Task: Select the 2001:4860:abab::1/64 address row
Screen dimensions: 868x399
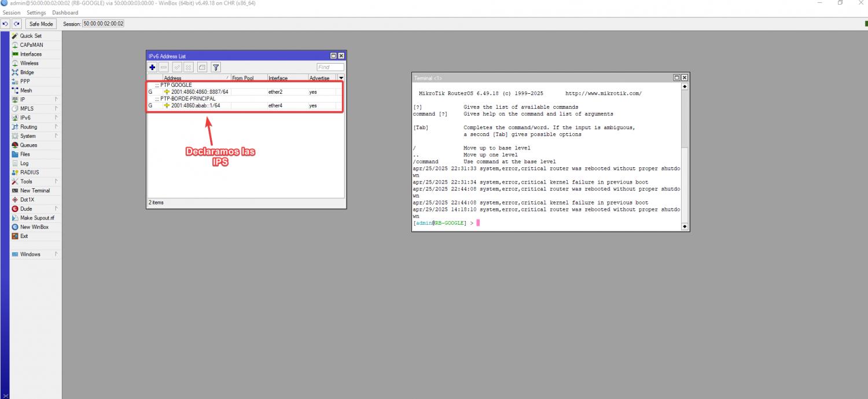Action: 196,105
